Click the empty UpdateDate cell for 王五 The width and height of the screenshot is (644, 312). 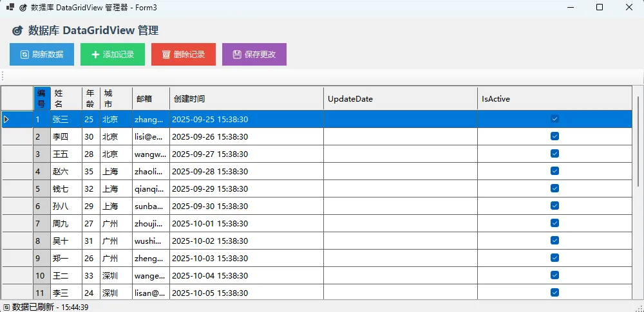pos(400,154)
